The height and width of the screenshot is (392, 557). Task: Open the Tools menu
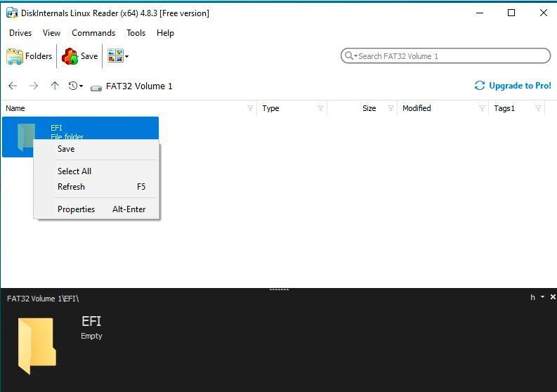pos(136,33)
